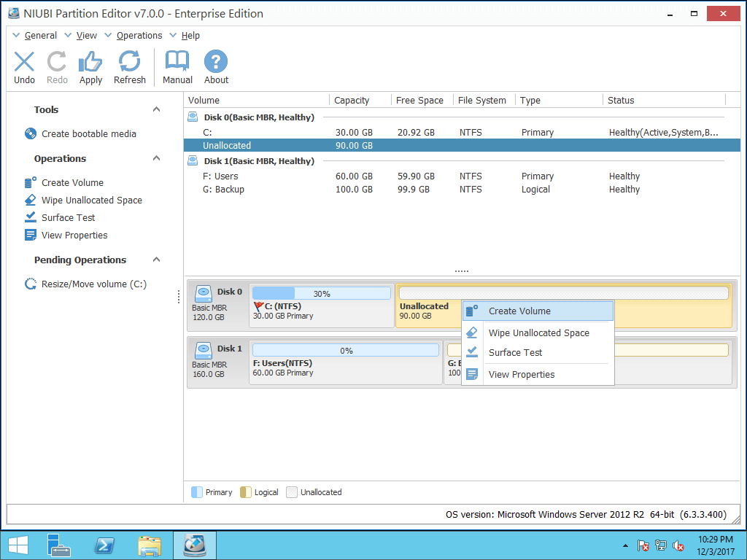747x560 pixels.
Task: Click Disk 0 drive icon in disk map
Action: pyautogui.click(x=204, y=293)
